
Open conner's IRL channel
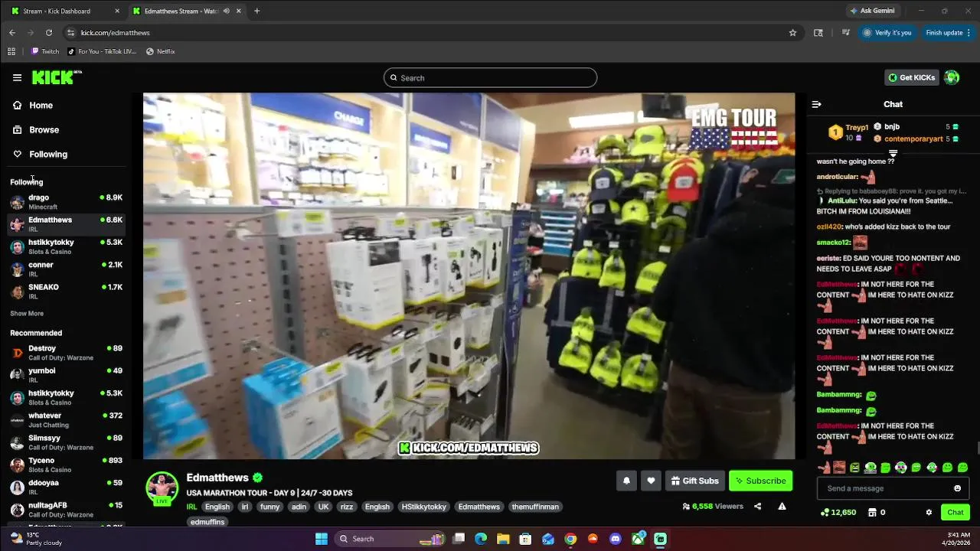(x=66, y=269)
